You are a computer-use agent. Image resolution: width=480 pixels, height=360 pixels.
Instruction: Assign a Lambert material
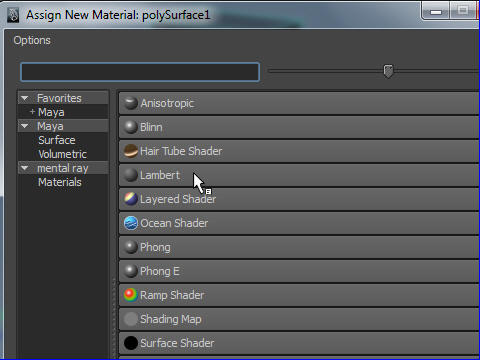click(299, 175)
